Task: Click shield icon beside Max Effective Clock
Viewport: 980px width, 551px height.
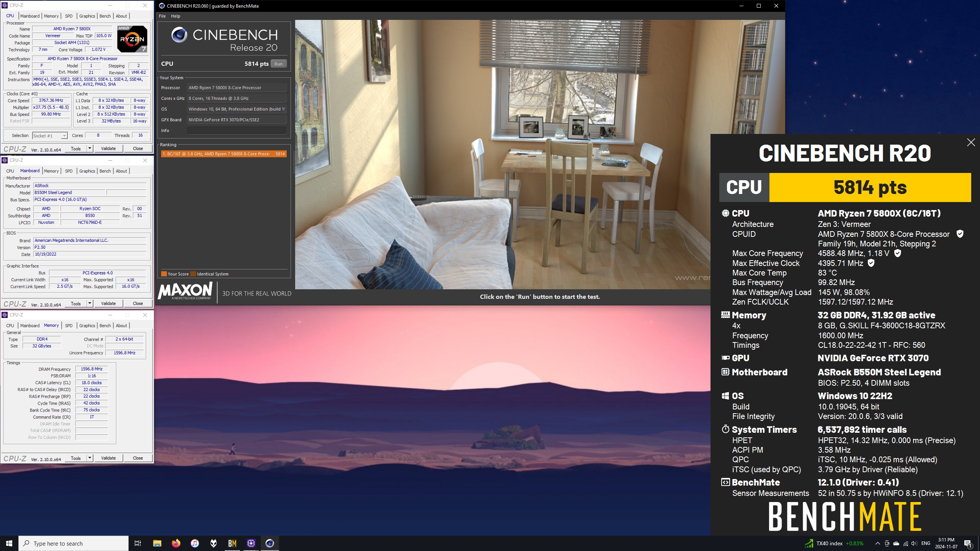Action: point(871,263)
